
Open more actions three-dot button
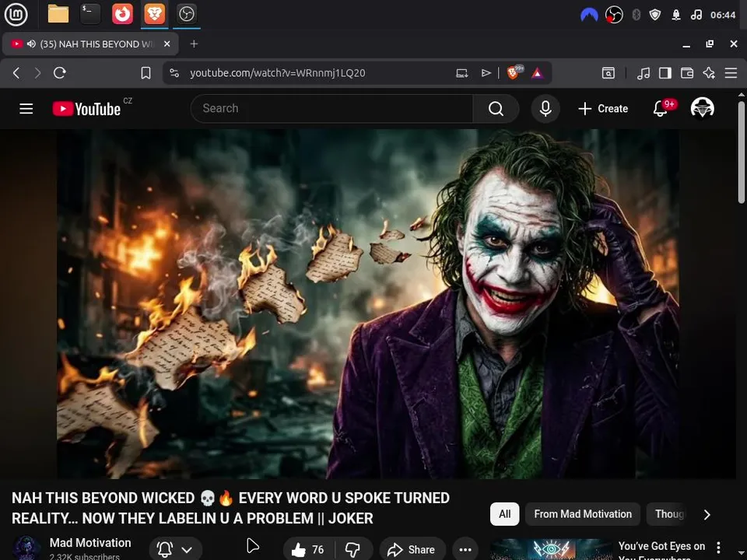coord(465,550)
